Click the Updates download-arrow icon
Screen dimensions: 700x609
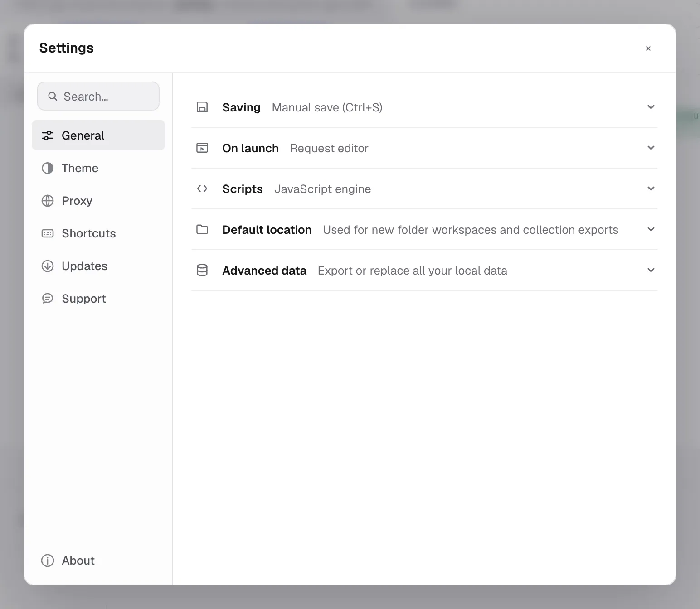pyautogui.click(x=48, y=266)
